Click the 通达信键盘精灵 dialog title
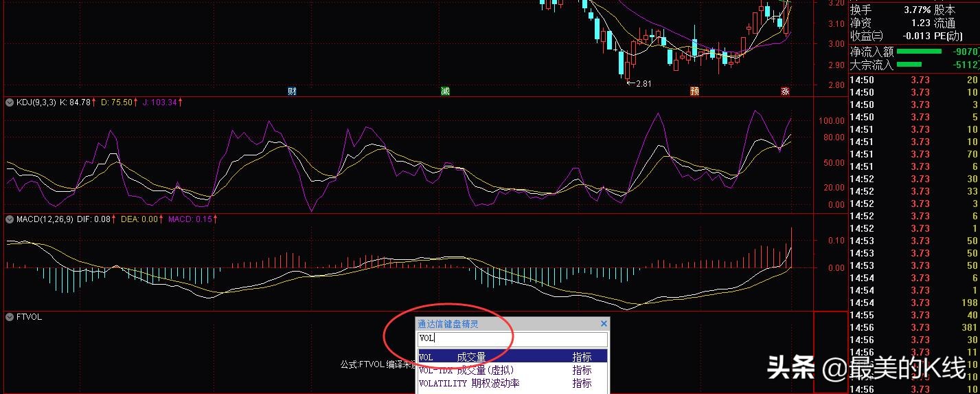The image size is (980, 394). tap(448, 324)
